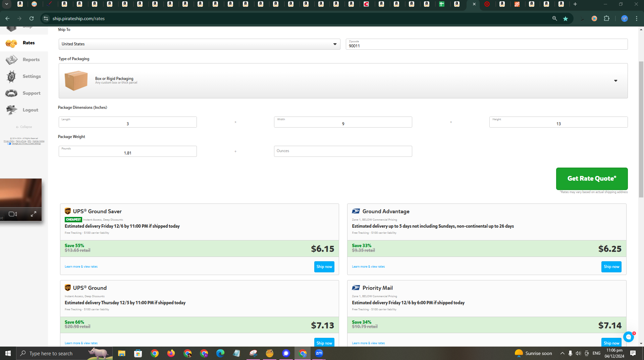Viewport: 644px width, 360px height.
Task: Open the chat bubble widget
Action: click(x=629, y=336)
